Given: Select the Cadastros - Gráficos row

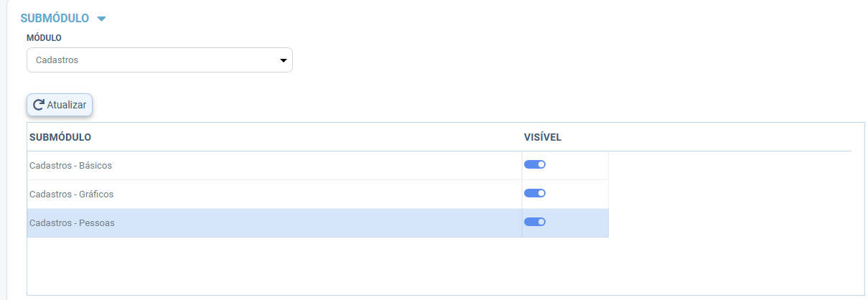Looking at the screenshot, I should pyautogui.click(x=317, y=194).
